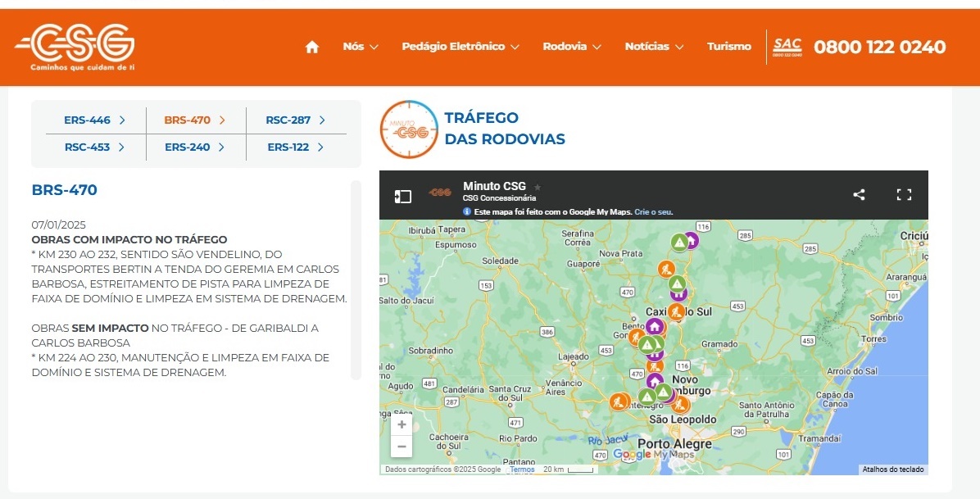Viewport: 980px width, 499px height.
Task: Expand the Nós dropdown menu
Action: pyautogui.click(x=361, y=47)
